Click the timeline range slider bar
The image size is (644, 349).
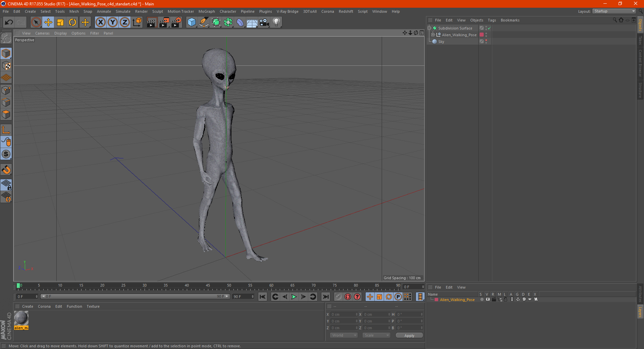pos(135,296)
